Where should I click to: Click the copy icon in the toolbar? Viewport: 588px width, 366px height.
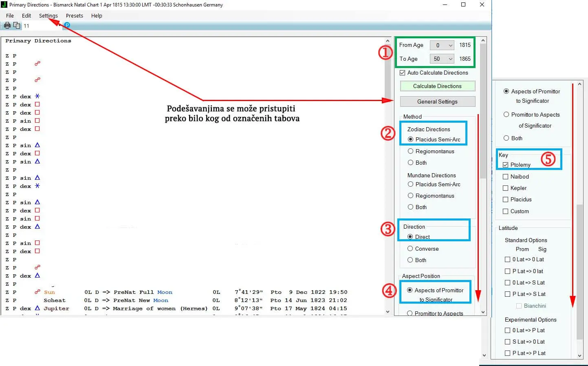point(17,26)
